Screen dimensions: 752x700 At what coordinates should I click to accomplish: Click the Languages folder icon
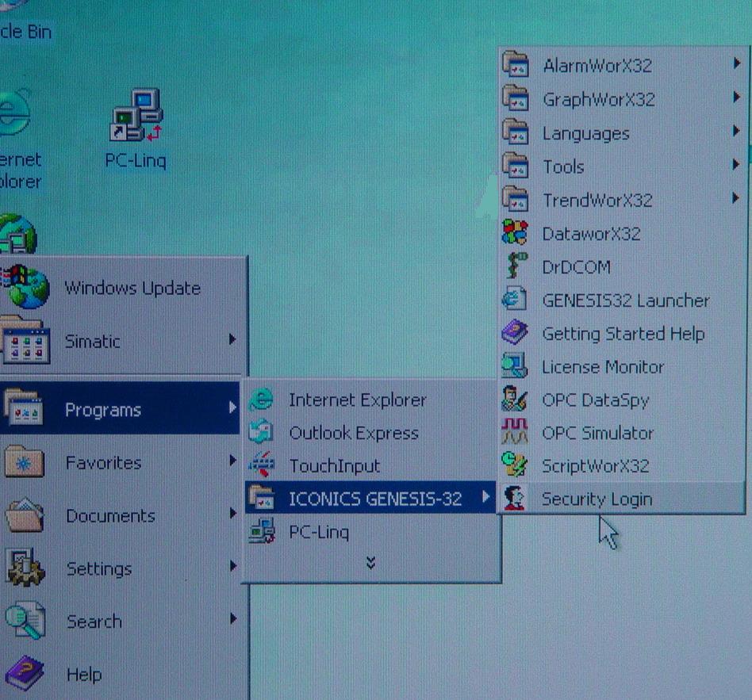(x=516, y=132)
